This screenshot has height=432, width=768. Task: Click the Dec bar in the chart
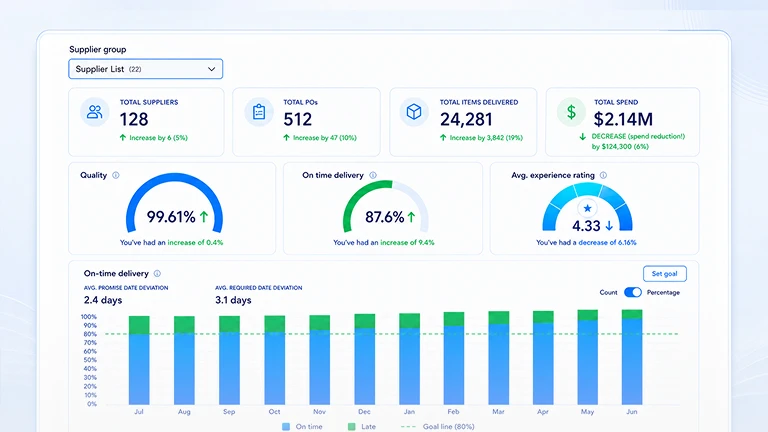click(x=364, y=359)
